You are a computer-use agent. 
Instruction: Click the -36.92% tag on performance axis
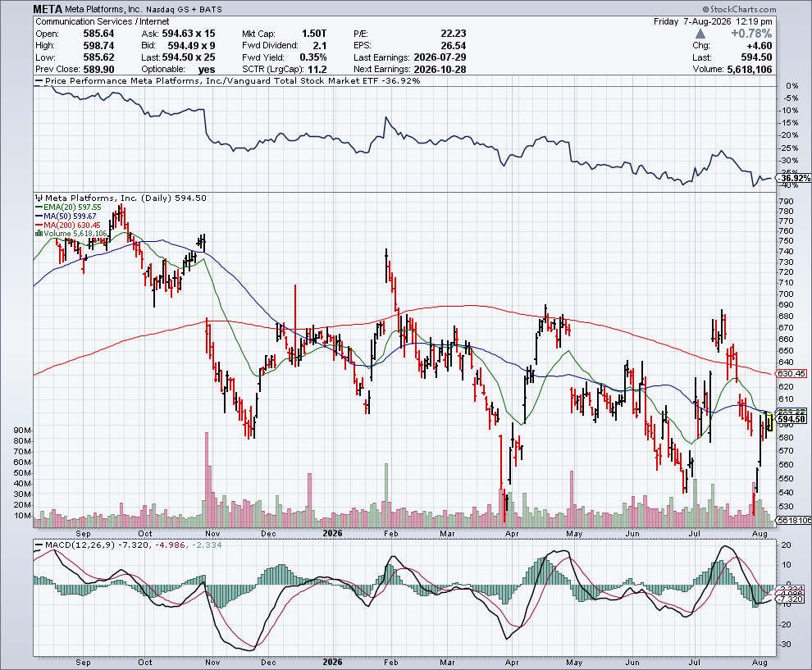(795, 178)
